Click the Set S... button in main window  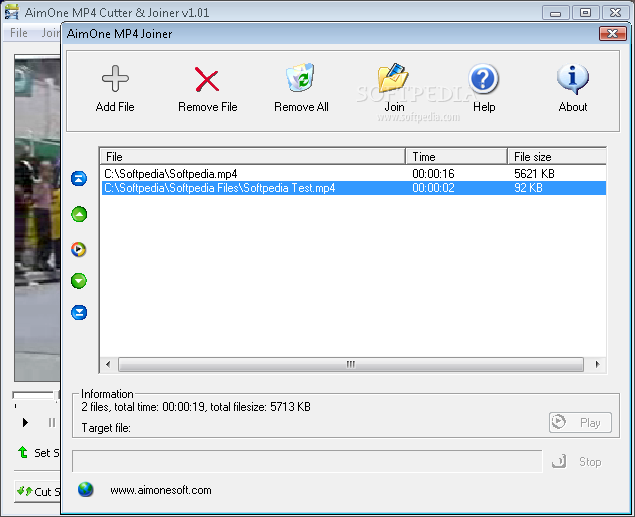coord(38,453)
